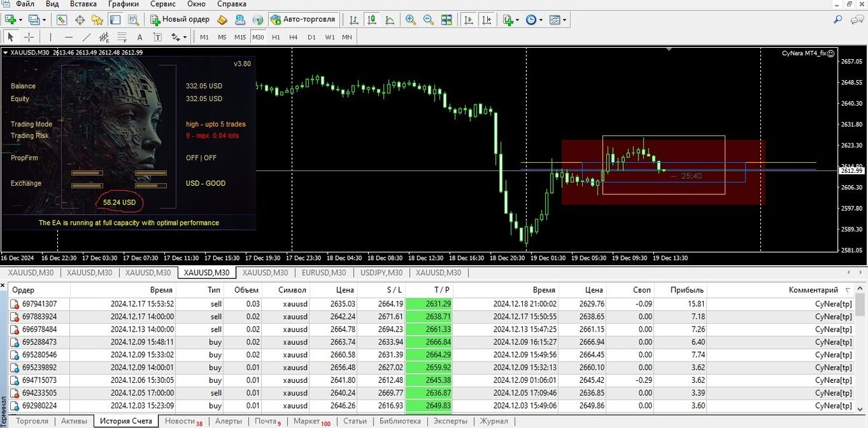Open the Profiles icon in toolbar
The width and height of the screenshot is (868, 428).
[33, 20]
